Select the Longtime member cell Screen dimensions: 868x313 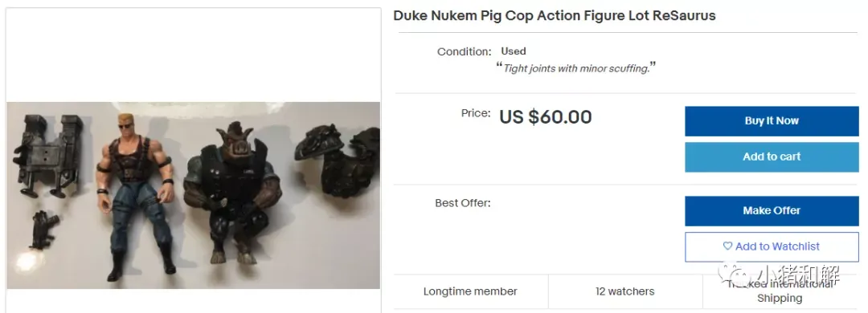[x=470, y=291]
